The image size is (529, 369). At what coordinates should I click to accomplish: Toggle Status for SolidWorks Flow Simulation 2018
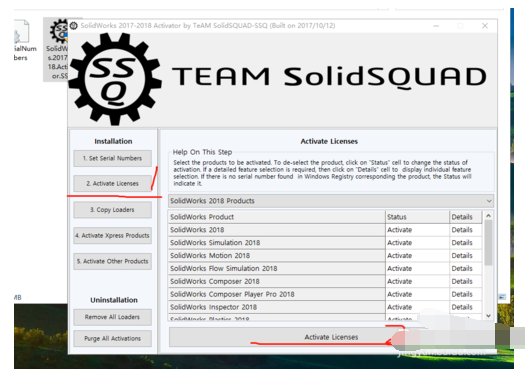(x=417, y=268)
